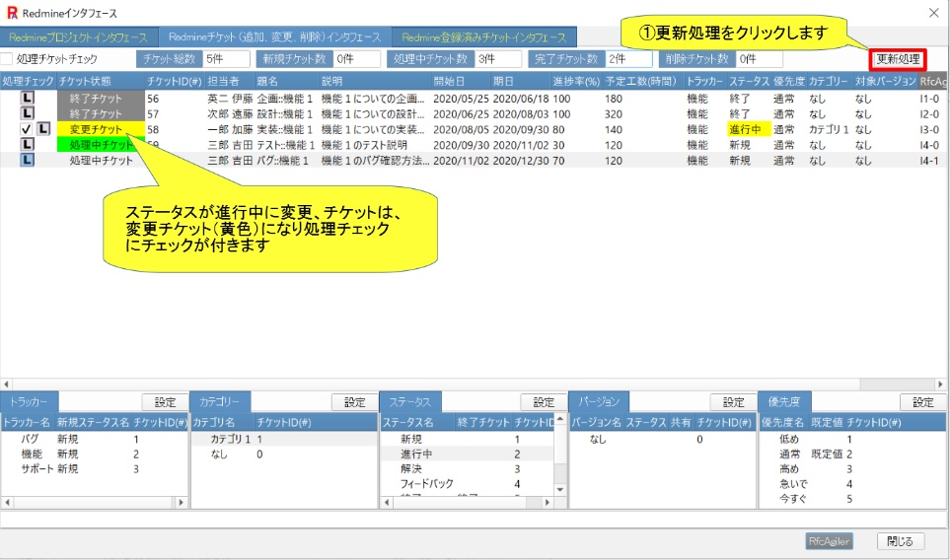The width and height of the screenshot is (950, 560).
Task: Select the トラッカー panel tab
Action: coord(29,401)
